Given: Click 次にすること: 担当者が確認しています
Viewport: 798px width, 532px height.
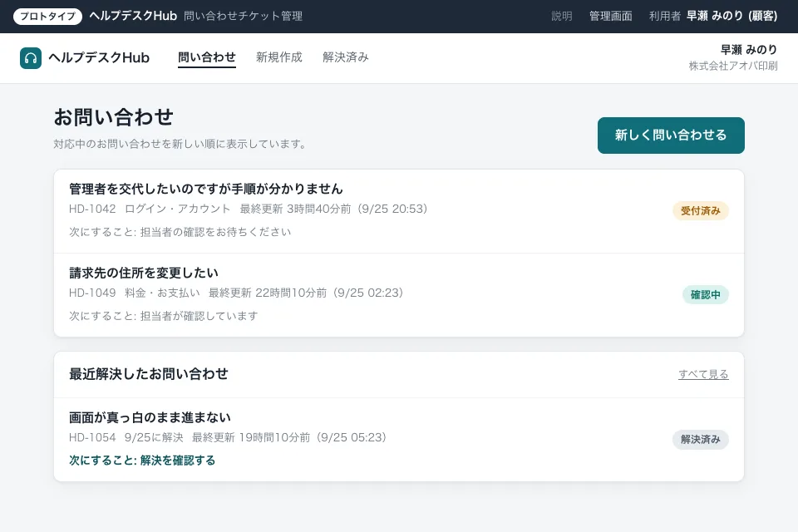Looking at the screenshot, I should coord(164,316).
